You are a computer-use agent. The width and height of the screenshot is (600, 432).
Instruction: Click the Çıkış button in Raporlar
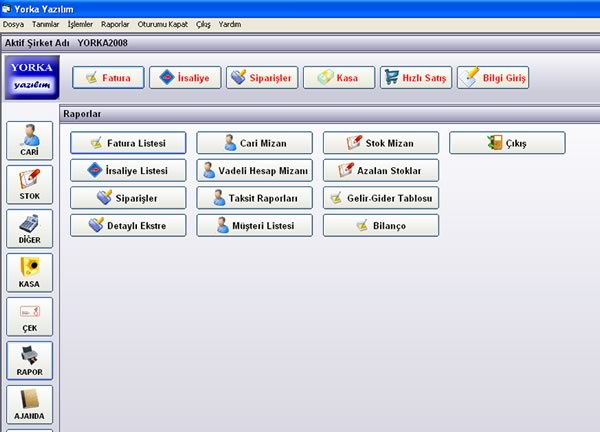(507, 143)
